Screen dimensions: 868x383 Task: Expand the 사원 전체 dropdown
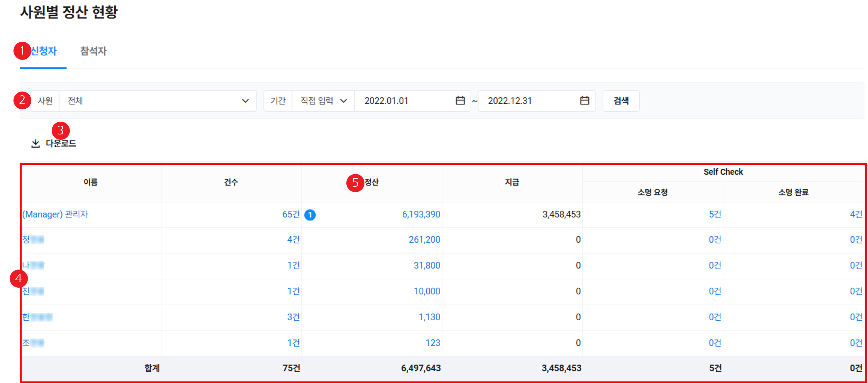click(158, 101)
